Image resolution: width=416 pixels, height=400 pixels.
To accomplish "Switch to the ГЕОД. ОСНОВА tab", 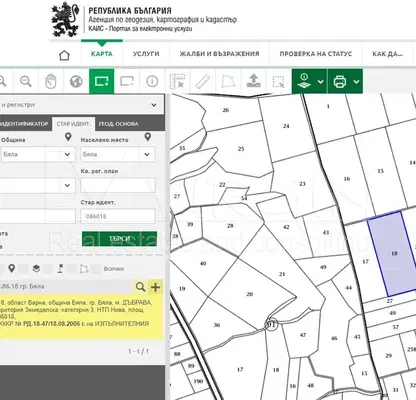I will [x=118, y=124].
